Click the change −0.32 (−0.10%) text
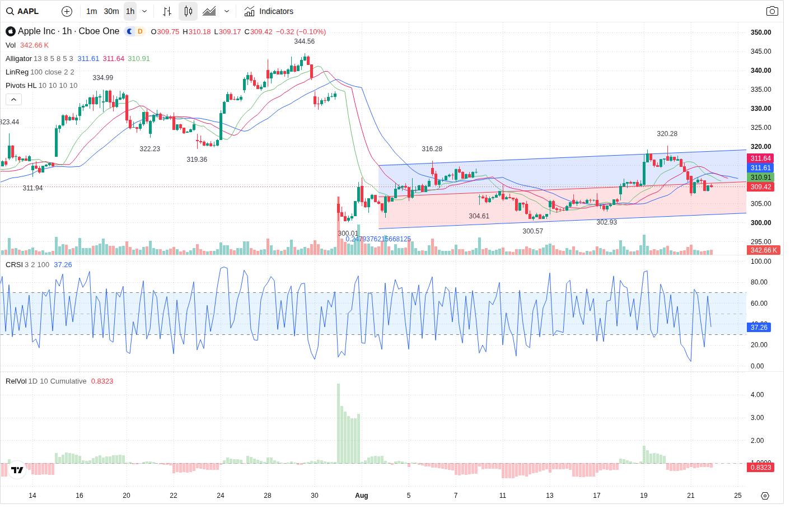795x532 pixels. [301, 32]
